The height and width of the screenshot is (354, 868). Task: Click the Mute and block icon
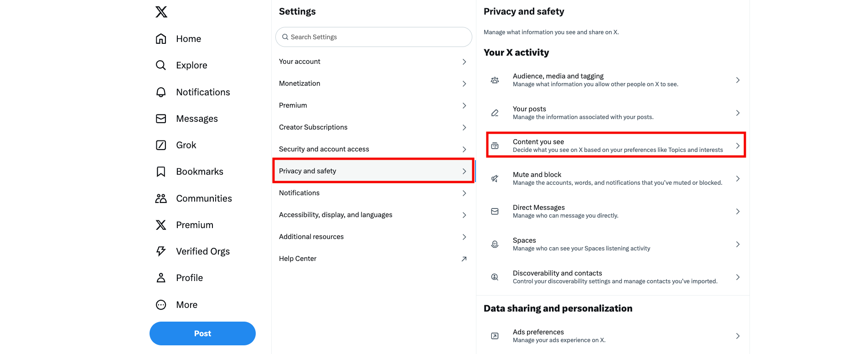tap(495, 178)
